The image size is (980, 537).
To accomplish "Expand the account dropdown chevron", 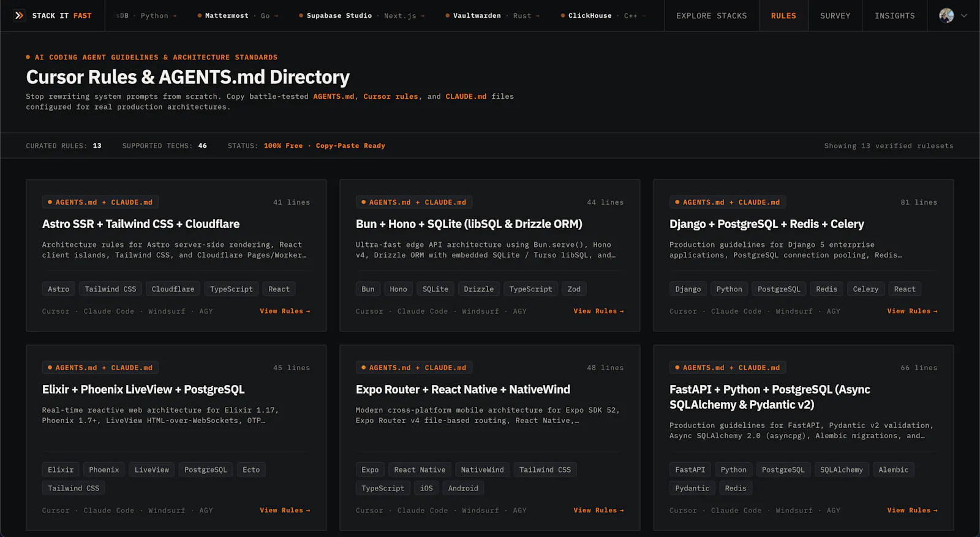I will click(x=964, y=16).
